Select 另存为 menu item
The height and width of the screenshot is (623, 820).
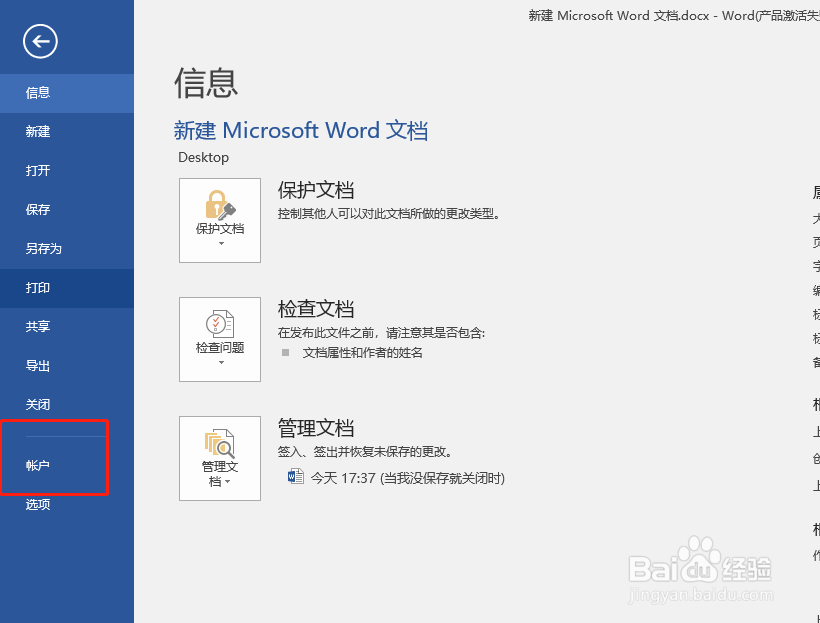click(67, 248)
